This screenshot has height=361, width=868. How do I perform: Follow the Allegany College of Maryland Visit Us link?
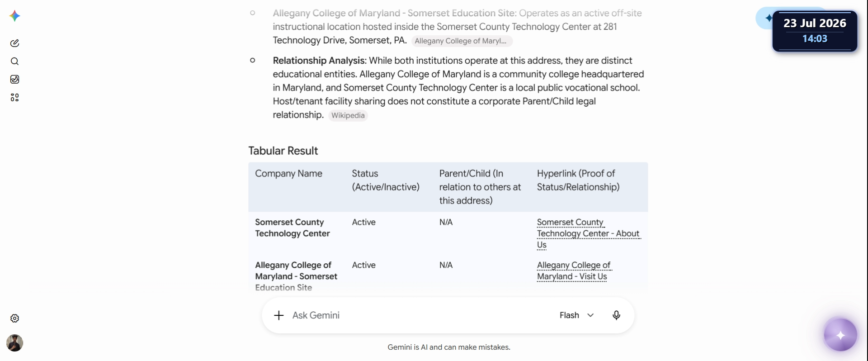pos(573,271)
